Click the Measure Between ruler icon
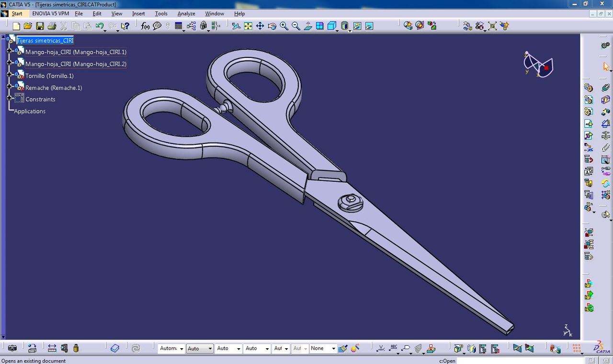This screenshot has height=364, width=613. tap(52, 348)
